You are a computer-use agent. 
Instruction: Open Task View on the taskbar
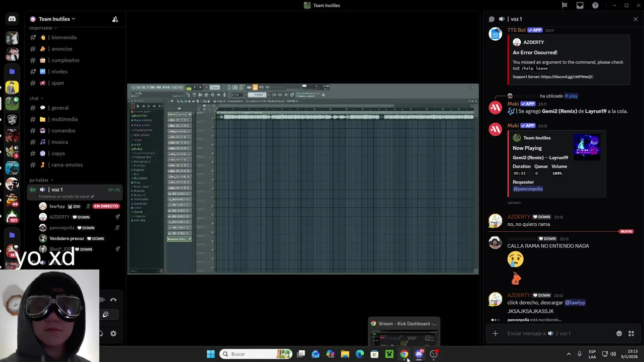pos(301,354)
